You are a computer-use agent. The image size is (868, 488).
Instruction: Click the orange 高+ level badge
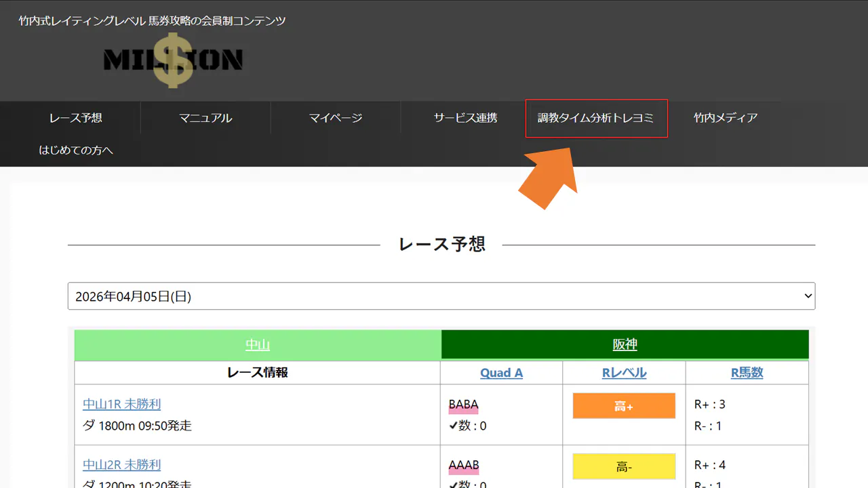pyautogui.click(x=624, y=406)
